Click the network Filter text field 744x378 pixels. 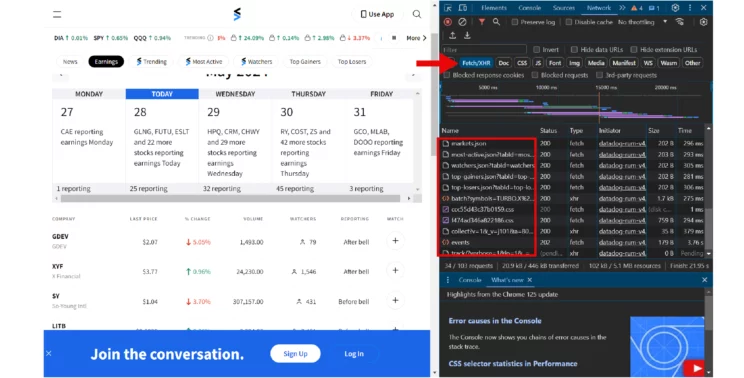(x=484, y=49)
